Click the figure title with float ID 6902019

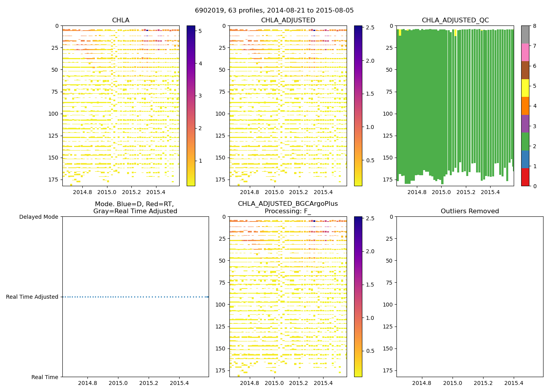(x=274, y=11)
